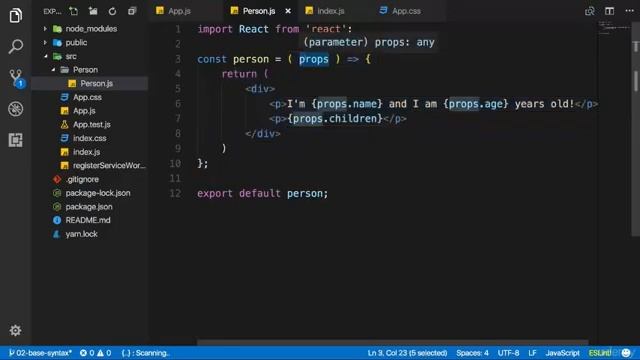Viewport: 640px width, 360px height.
Task: Click props.age in the code
Action: click(476, 104)
